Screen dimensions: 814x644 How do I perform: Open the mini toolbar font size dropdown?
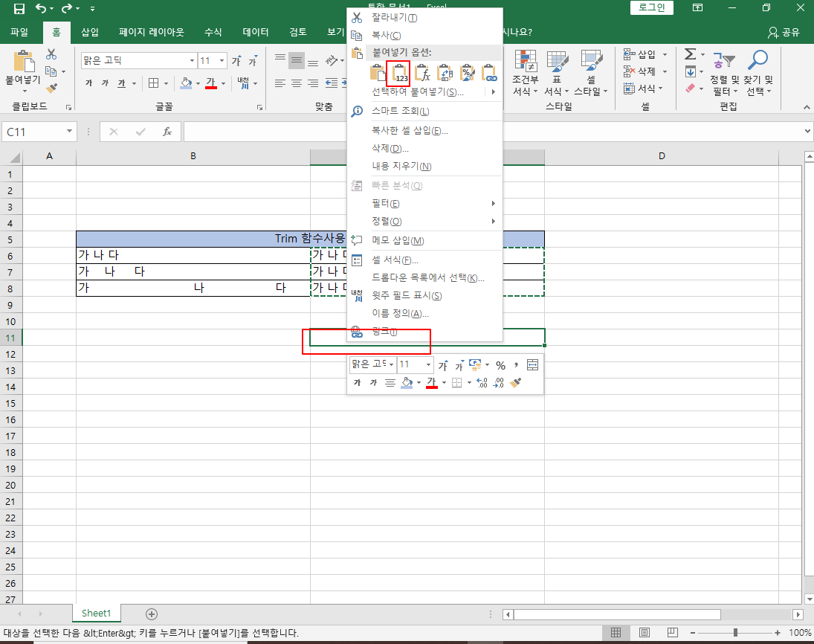(428, 365)
